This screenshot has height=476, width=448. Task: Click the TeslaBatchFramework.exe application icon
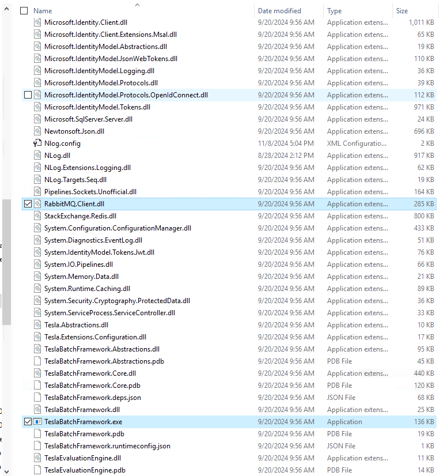coord(37,422)
